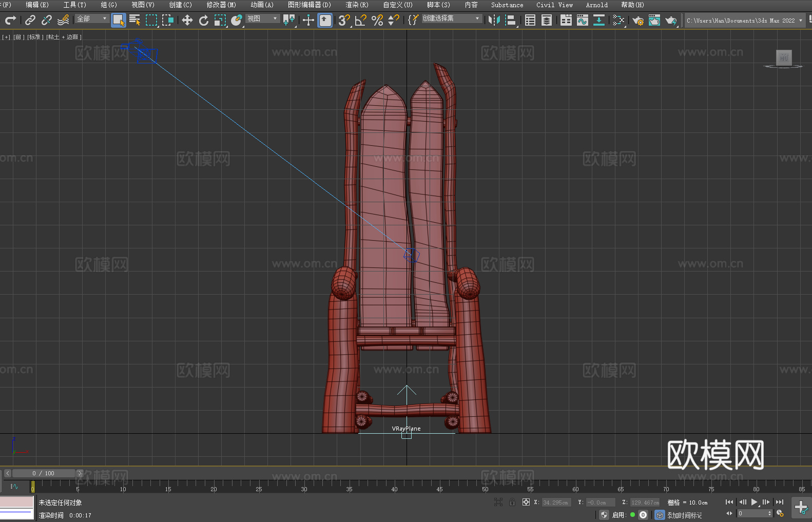The width and height of the screenshot is (812, 522).
Task: Select the Bind to Space Warp tool
Action: tap(63, 20)
